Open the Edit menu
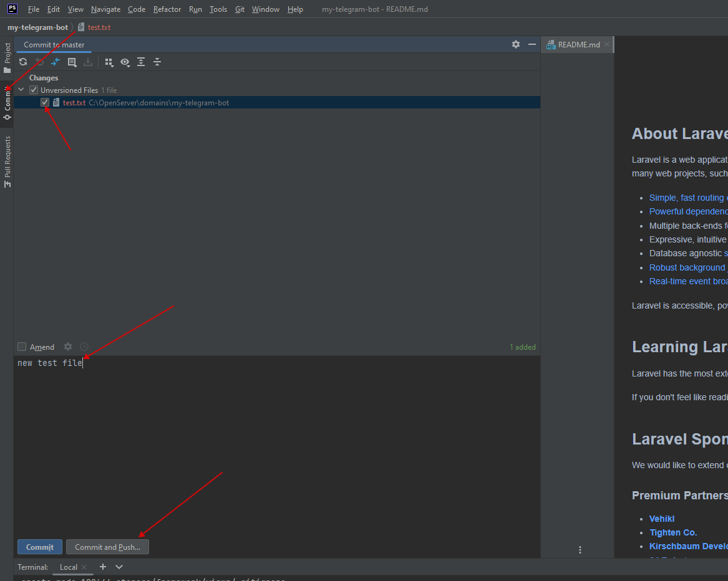This screenshot has height=581, width=728. [54, 9]
